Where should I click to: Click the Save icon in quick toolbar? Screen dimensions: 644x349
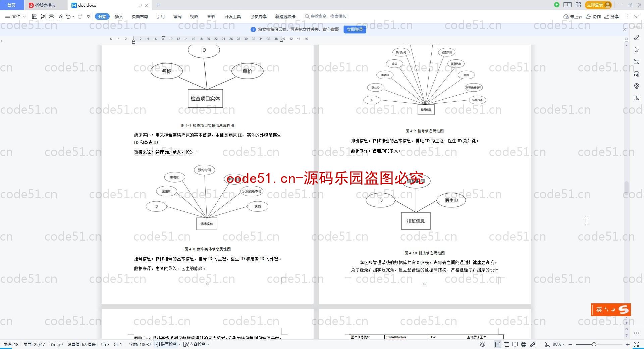[35, 16]
